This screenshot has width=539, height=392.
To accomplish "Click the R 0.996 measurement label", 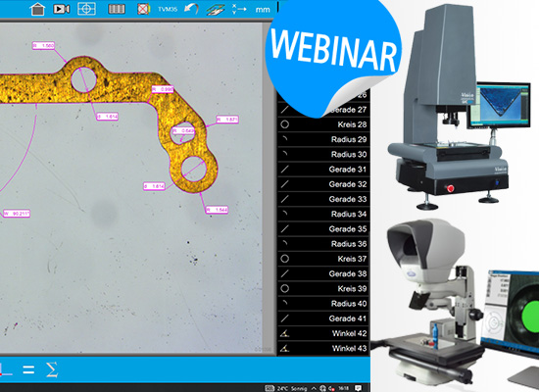I will pos(163,89).
